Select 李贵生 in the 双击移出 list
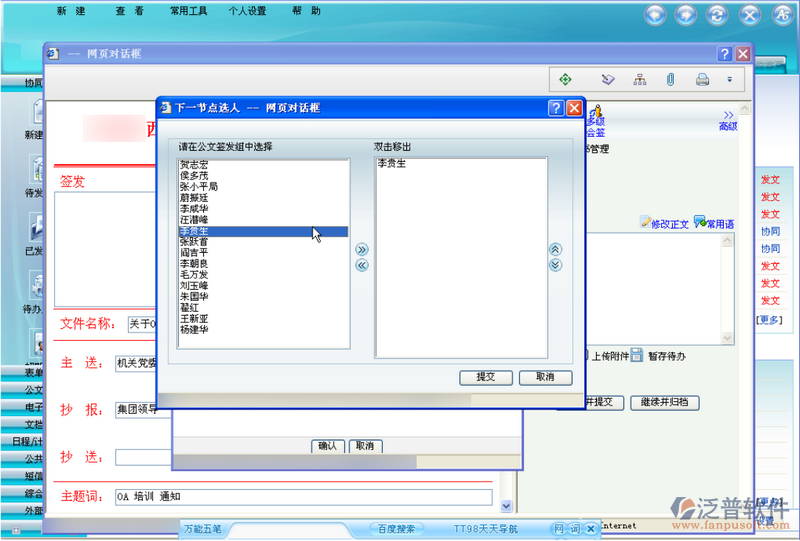The height and width of the screenshot is (541, 800). coord(461,164)
